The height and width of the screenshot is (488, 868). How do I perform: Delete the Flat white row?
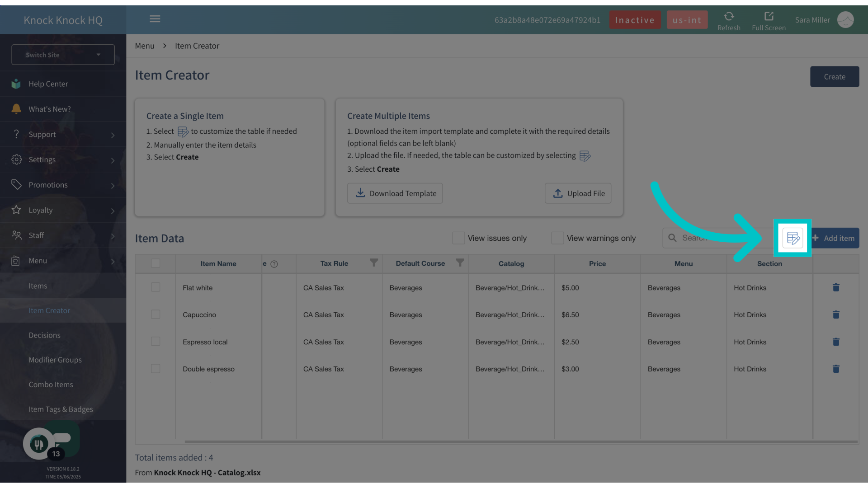(x=836, y=287)
